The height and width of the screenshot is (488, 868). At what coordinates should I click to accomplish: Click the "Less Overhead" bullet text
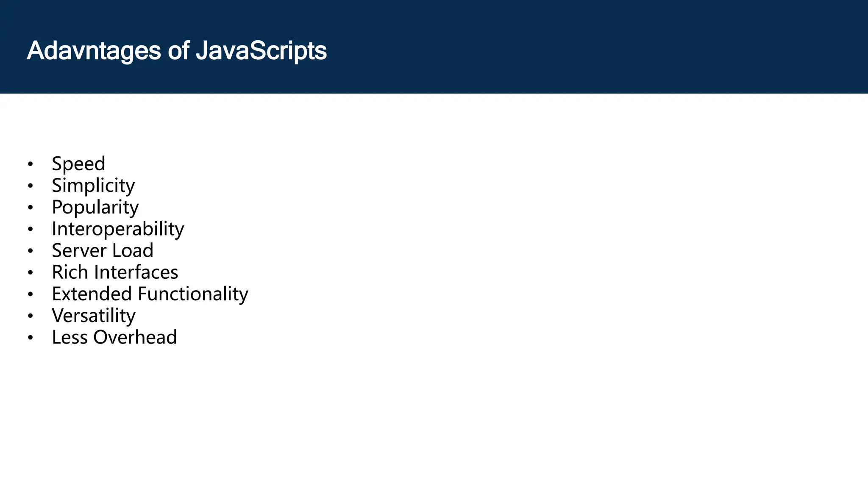click(114, 337)
